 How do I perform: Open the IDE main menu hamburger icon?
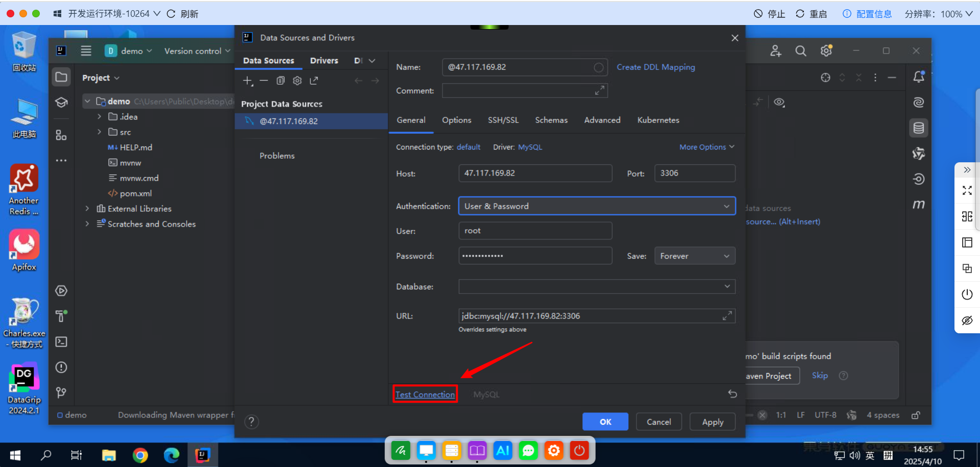86,51
